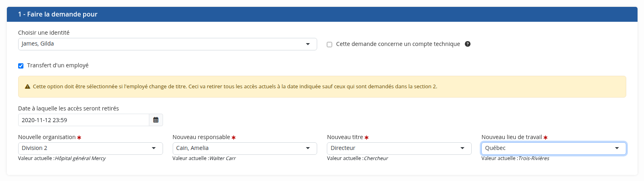Click 'Date à laquelle les accès seront retirés' label
Screen dimensions: 644x181
pyautogui.click(x=69, y=108)
